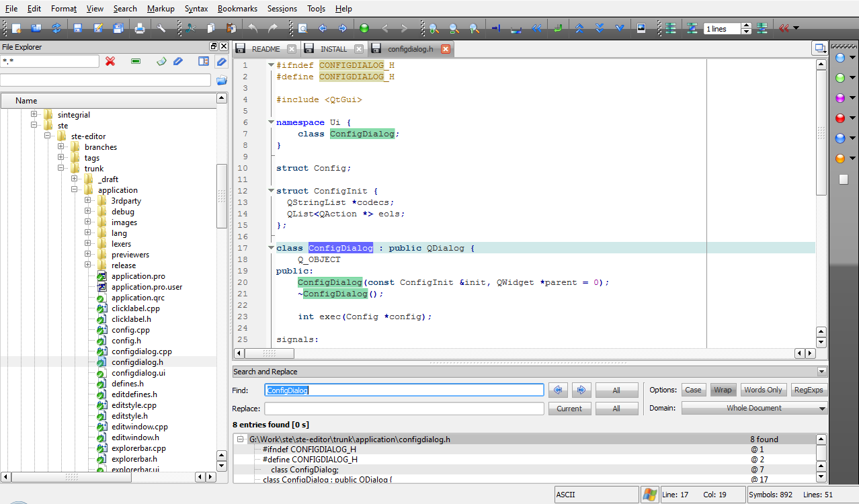Image resolution: width=859 pixels, height=504 pixels.
Task: Toggle the Wrap search option
Action: pyautogui.click(x=723, y=390)
